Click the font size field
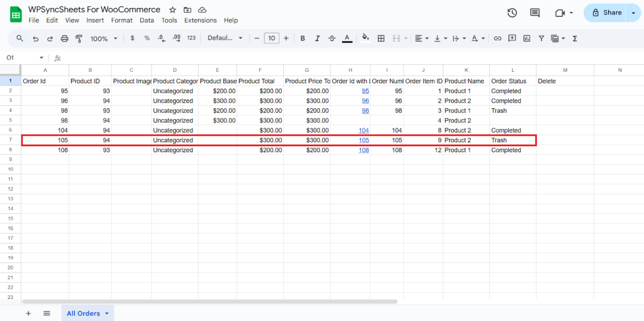 (272, 38)
